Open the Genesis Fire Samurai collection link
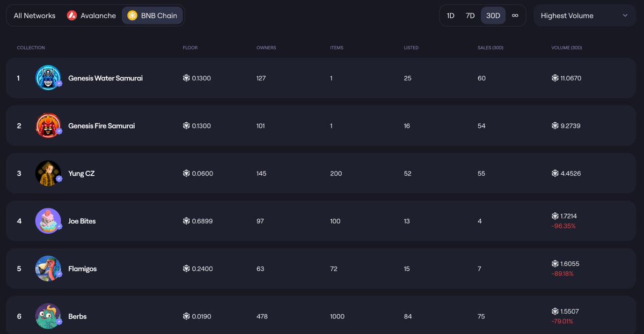 (x=101, y=126)
